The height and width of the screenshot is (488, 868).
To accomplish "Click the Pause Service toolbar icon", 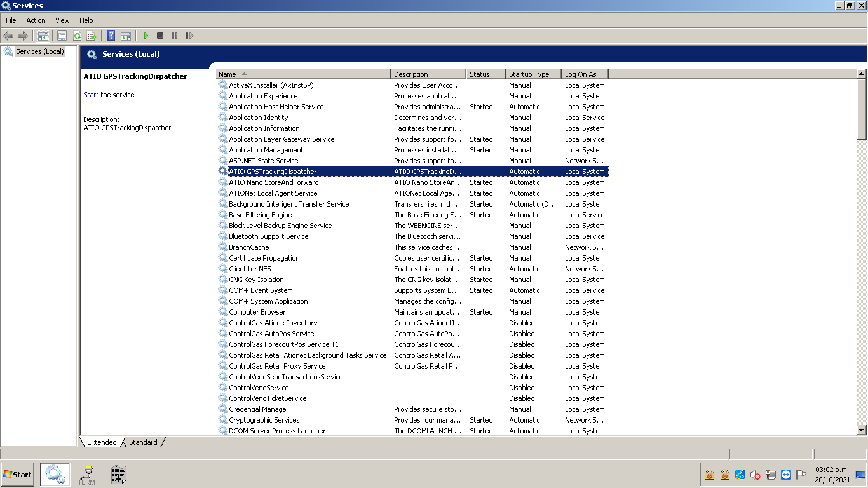I will pos(175,36).
